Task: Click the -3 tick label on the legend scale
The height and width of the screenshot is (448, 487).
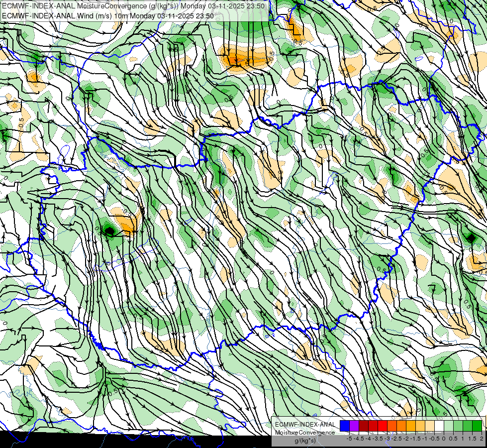Action: 387,439
